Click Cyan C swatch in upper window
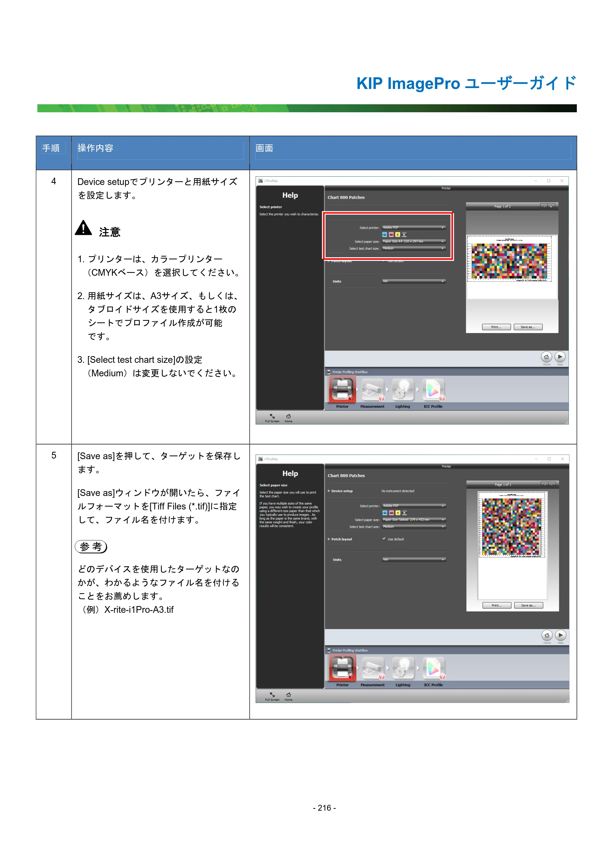 point(384,234)
